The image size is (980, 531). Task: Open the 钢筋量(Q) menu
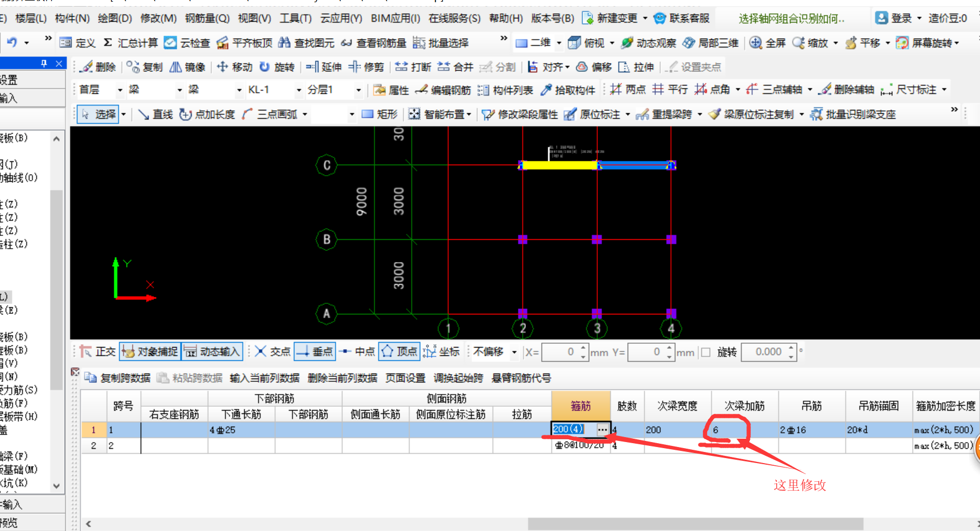[x=207, y=18]
